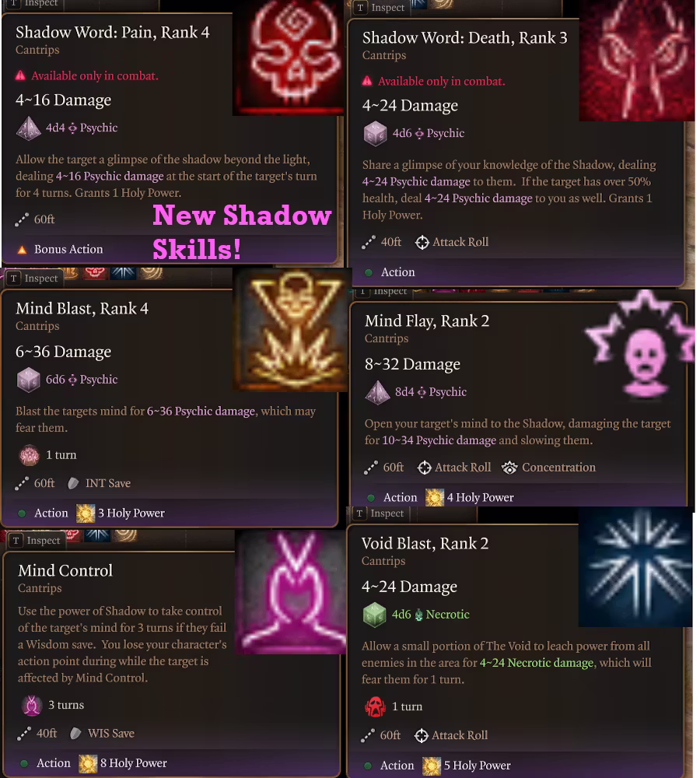The width and height of the screenshot is (700, 778).
Task: Click the 6~36 Psychic damage highlighted text
Action: (201, 411)
